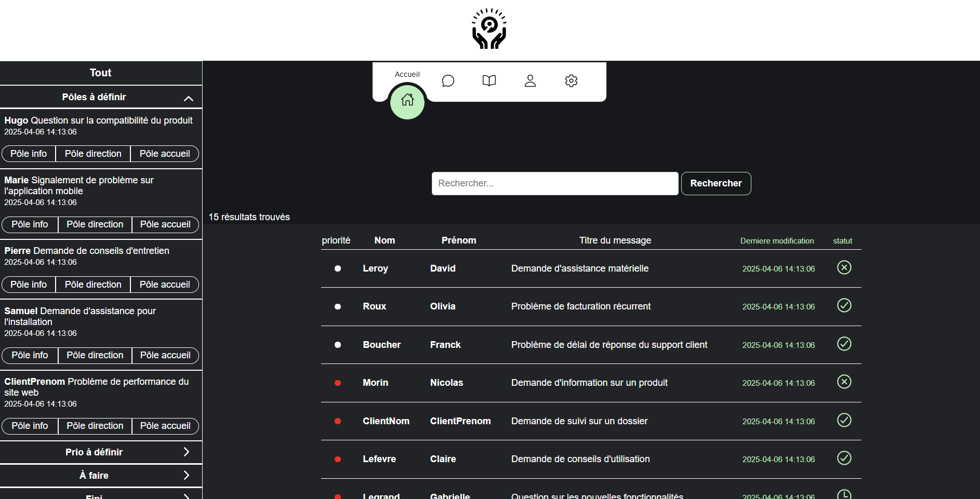The width and height of the screenshot is (980, 499).
Task: Open the settings gear icon
Action: pos(571,81)
